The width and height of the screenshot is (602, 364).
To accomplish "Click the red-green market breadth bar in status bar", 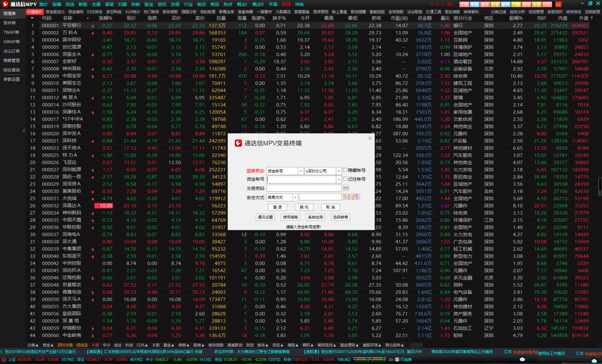I will point(369,359).
